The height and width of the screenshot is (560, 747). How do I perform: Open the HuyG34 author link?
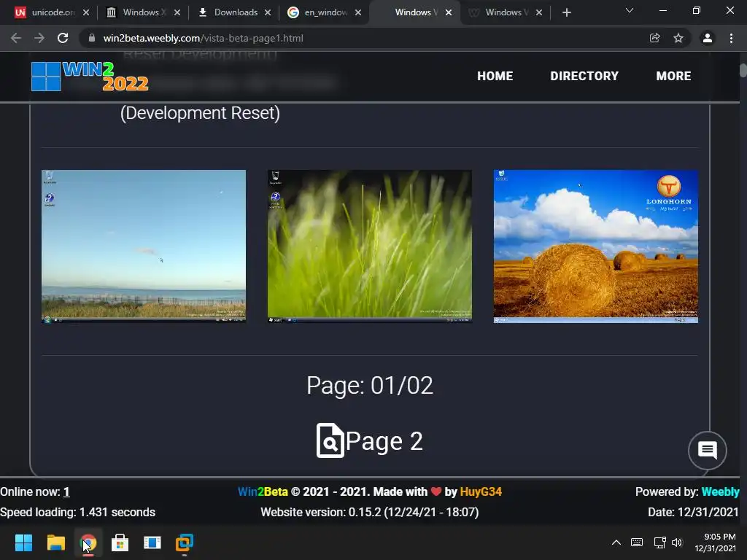click(x=481, y=492)
